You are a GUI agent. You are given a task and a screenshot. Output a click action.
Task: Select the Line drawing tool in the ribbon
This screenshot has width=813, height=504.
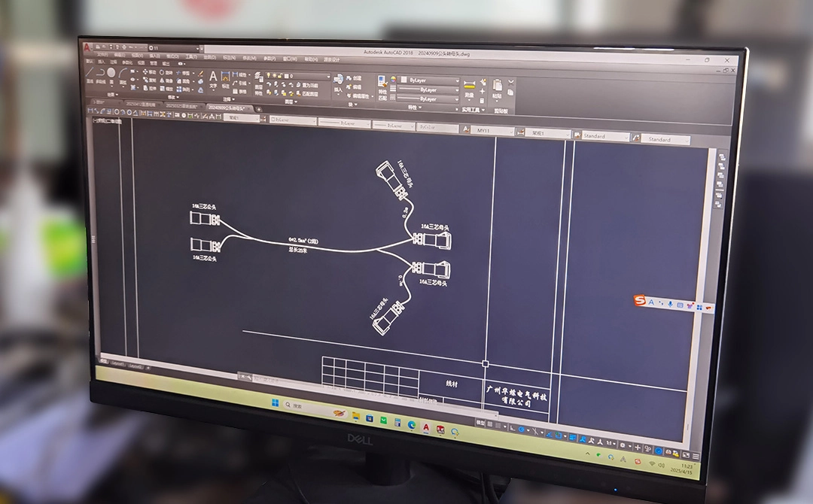(x=90, y=72)
